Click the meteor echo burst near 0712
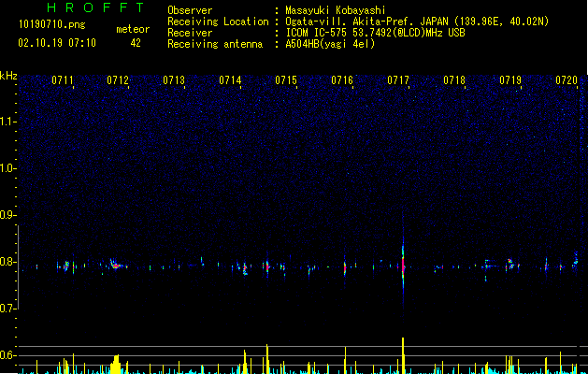Viewport: 588px width, 374px height. click(116, 265)
